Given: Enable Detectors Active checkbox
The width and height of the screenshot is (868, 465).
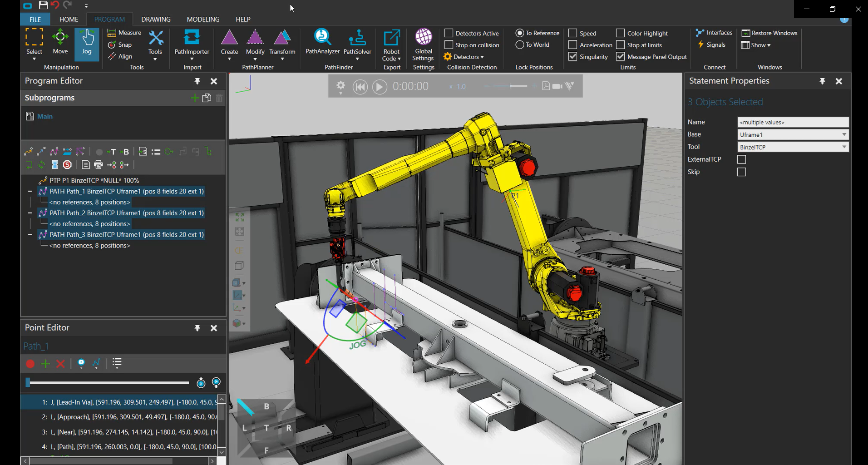Looking at the screenshot, I should pos(449,33).
